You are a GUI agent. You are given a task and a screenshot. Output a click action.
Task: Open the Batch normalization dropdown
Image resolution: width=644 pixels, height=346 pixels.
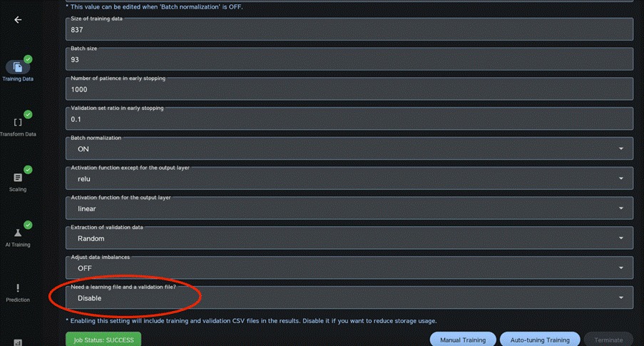pyautogui.click(x=349, y=148)
